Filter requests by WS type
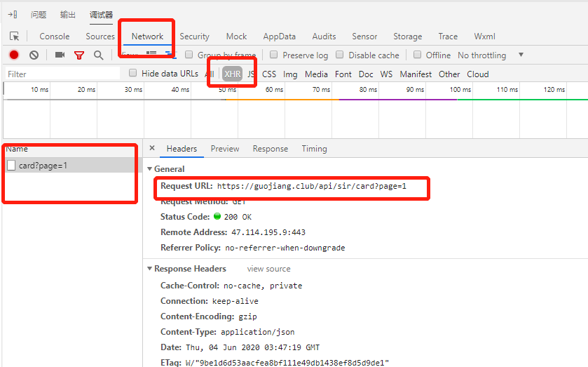Viewport: 588px width, 367px height. [x=386, y=74]
